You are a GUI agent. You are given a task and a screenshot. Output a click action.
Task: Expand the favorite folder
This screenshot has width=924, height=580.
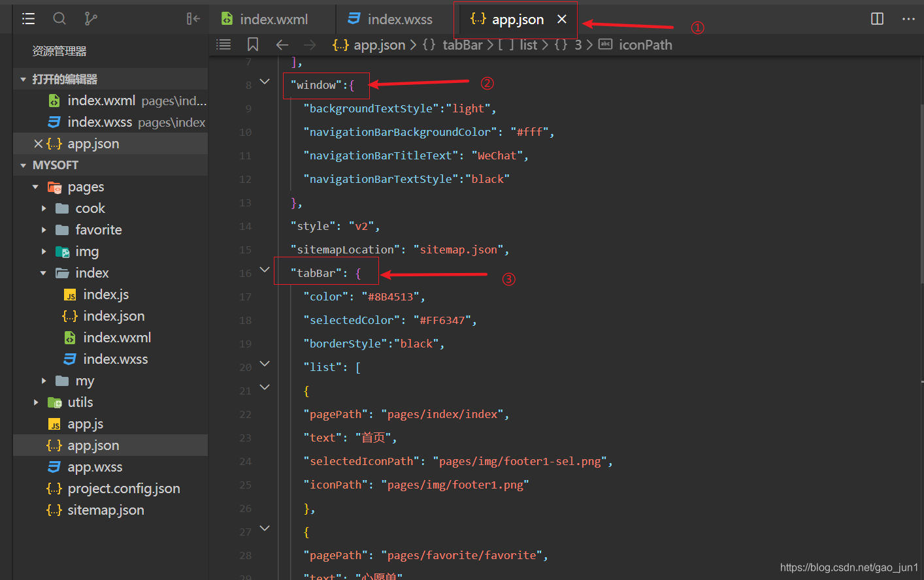[44, 230]
